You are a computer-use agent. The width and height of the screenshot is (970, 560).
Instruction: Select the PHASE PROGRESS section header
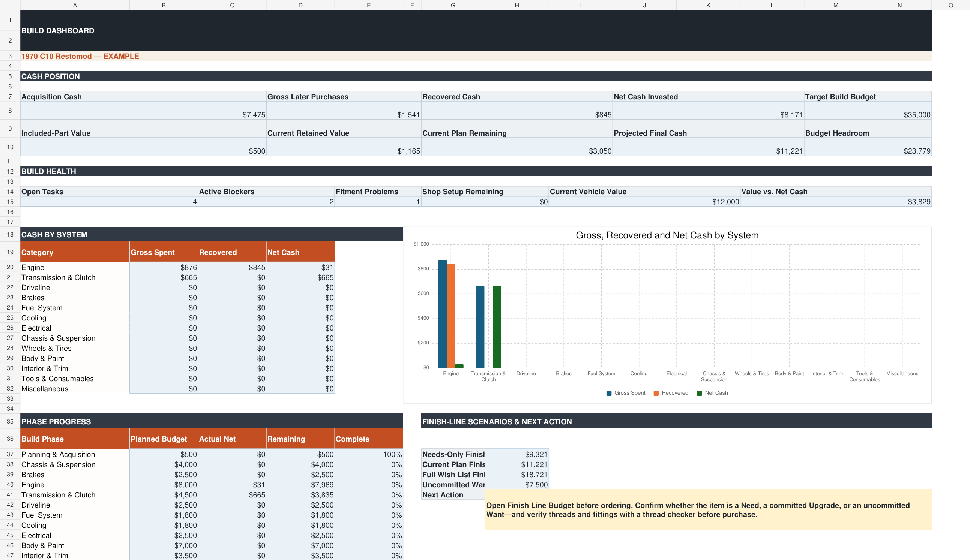tap(212, 421)
